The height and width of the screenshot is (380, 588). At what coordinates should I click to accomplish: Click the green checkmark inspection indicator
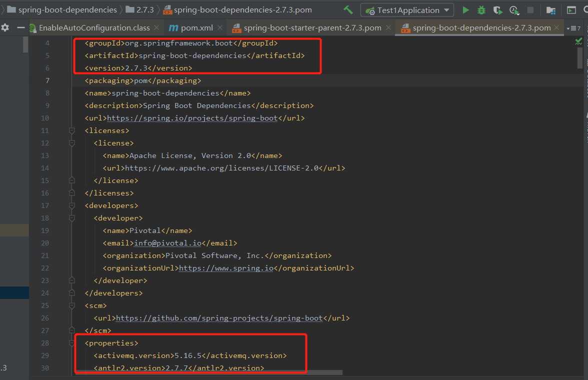pyautogui.click(x=578, y=41)
